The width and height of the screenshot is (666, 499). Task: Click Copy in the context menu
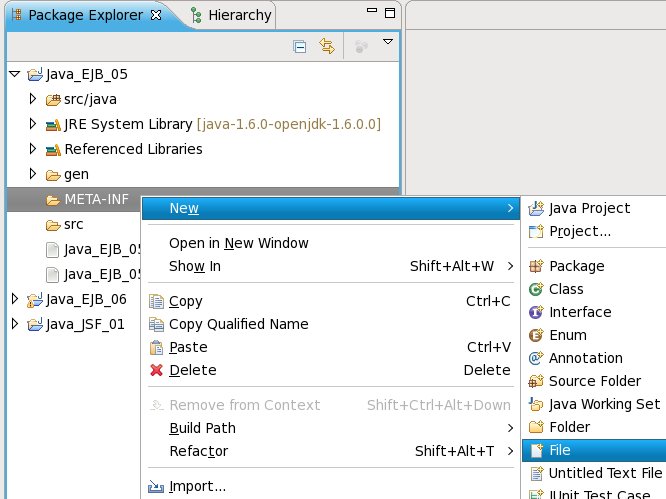(x=186, y=301)
